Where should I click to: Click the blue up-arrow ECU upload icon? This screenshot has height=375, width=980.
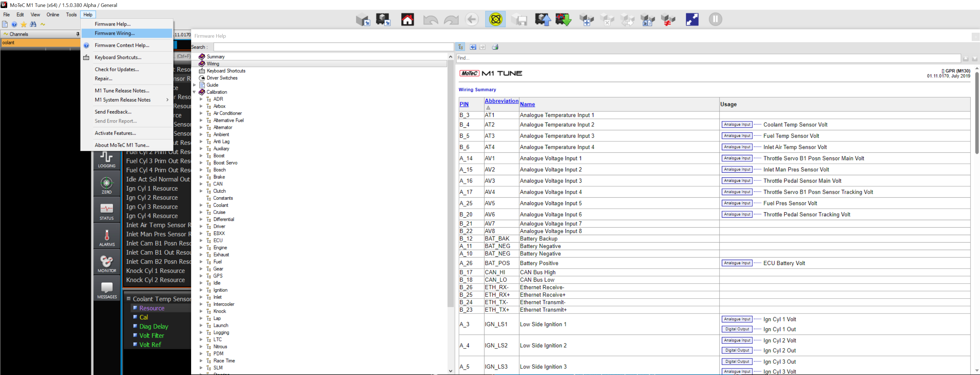pyautogui.click(x=543, y=19)
